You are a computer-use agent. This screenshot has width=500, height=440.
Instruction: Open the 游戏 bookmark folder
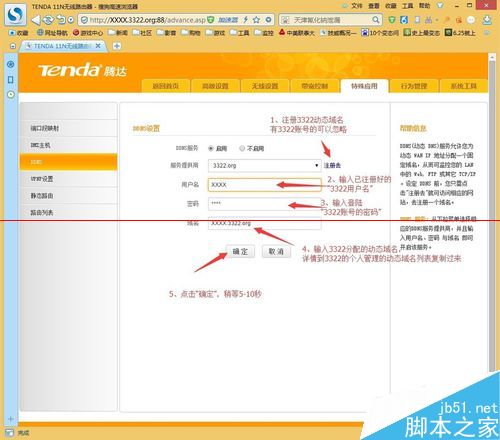(215, 33)
